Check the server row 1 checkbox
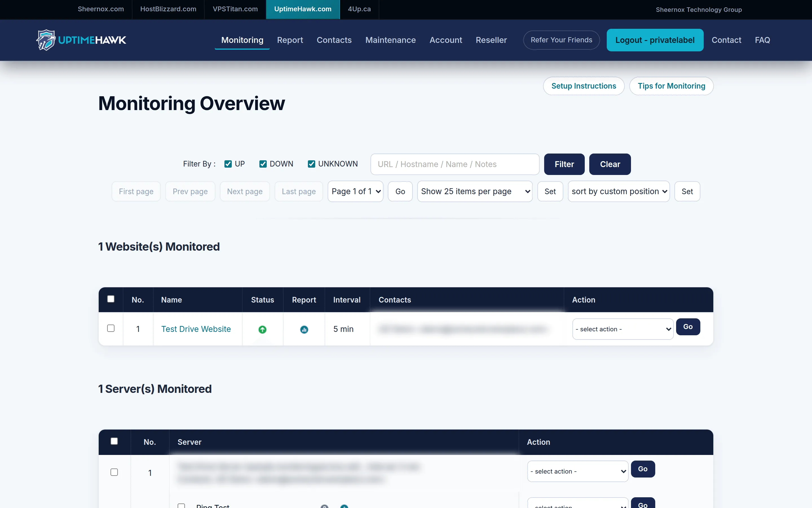The width and height of the screenshot is (812, 508). click(114, 472)
